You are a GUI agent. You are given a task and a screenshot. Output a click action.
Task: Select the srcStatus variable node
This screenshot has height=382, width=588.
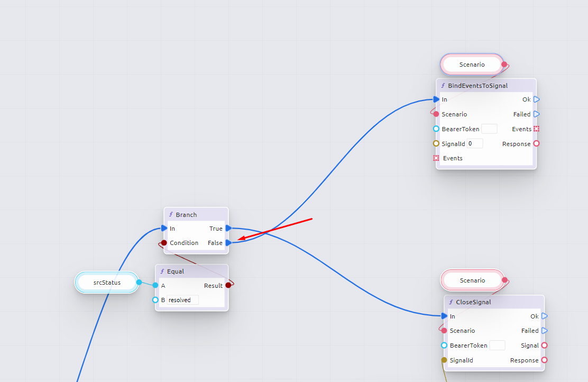pyautogui.click(x=107, y=283)
